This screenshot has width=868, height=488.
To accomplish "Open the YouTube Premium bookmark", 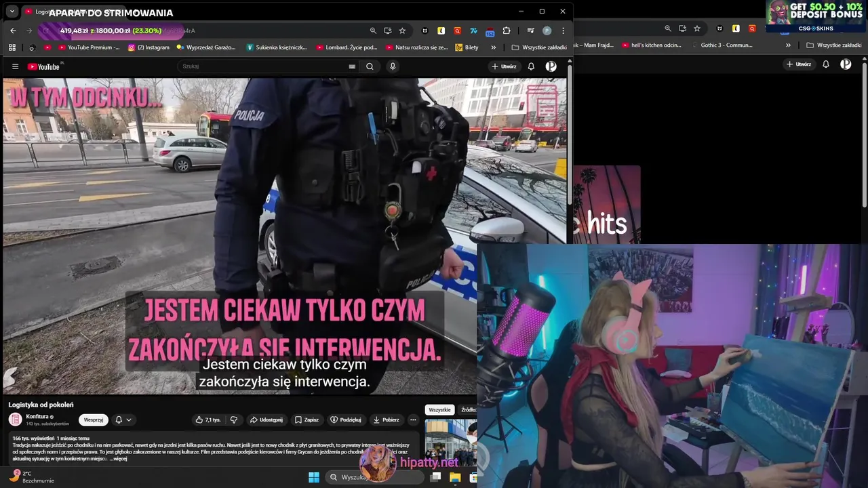I will [89, 47].
